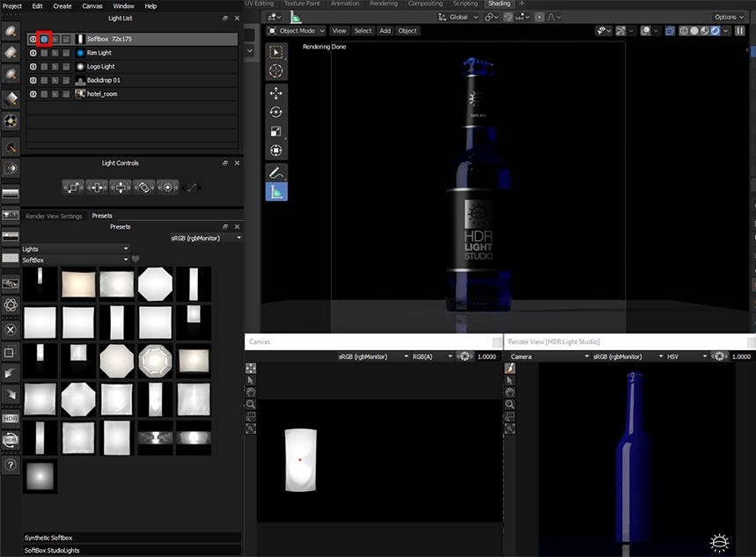The width and height of the screenshot is (756, 557).
Task: Select SoftBox StudioLights preset group
Action: click(x=132, y=550)
